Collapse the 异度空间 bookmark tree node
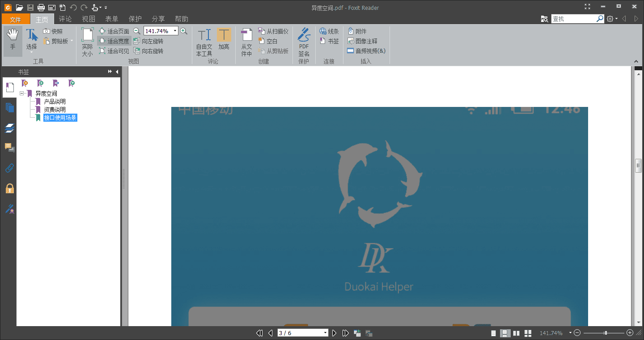Image resolution: width=644 pixels, height=340 pixels. pyautogui.click(x=21, y=93)
